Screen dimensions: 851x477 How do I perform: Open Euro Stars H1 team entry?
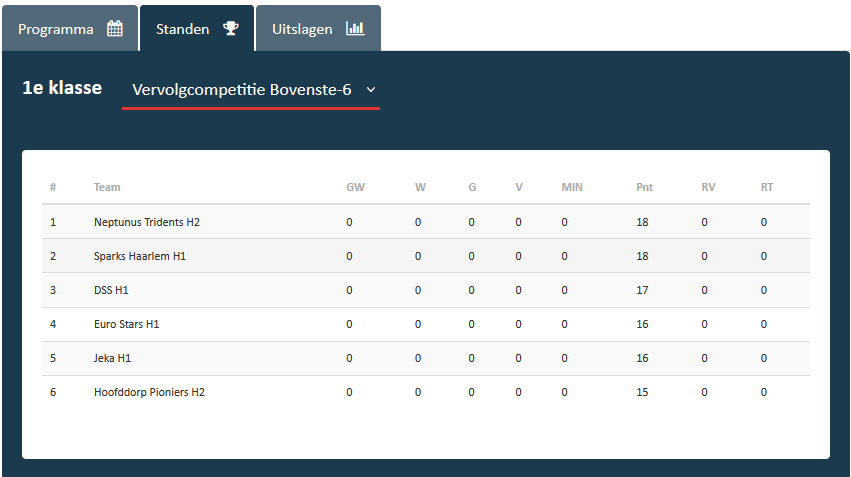pyautogui.click(x=126, y=324)
